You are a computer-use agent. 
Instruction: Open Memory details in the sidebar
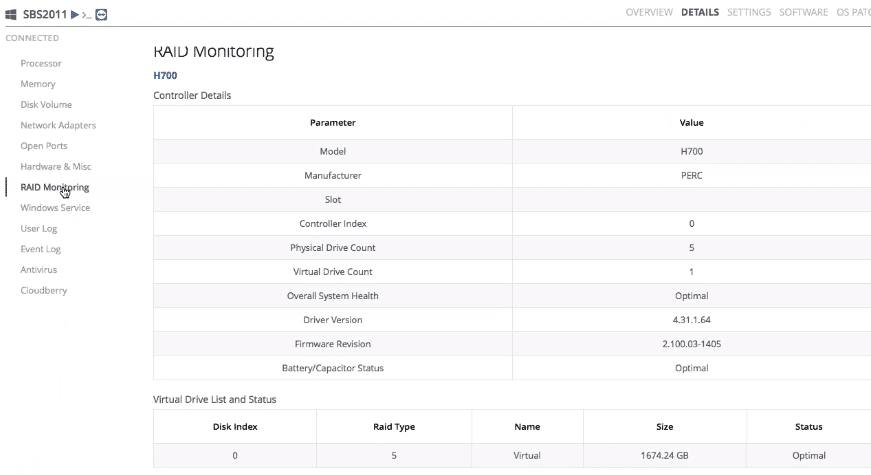point(38,84)
